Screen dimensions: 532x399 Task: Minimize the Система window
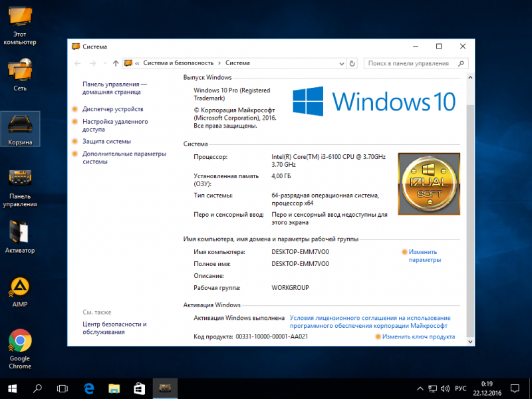[x=415, y=47]
